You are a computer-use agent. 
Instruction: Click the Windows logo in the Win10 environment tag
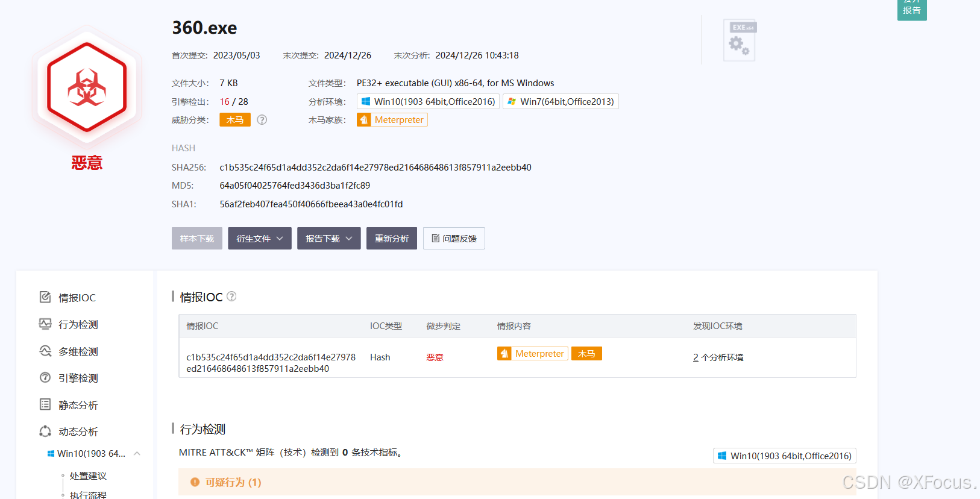pos(366,101)
